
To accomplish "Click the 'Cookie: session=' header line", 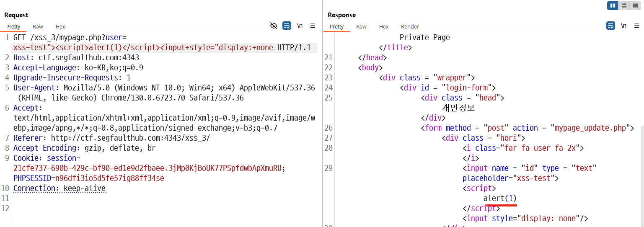I will tap(47, 158).
